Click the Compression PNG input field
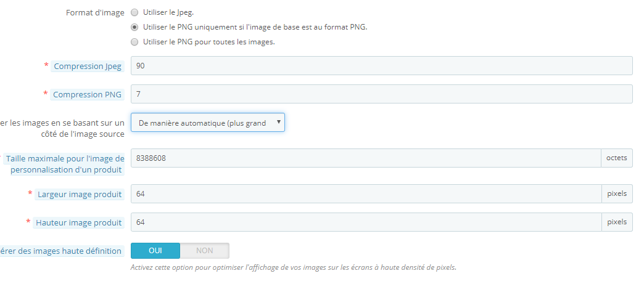644x284 pixels. pyautogui.click(x=382, y=94)
